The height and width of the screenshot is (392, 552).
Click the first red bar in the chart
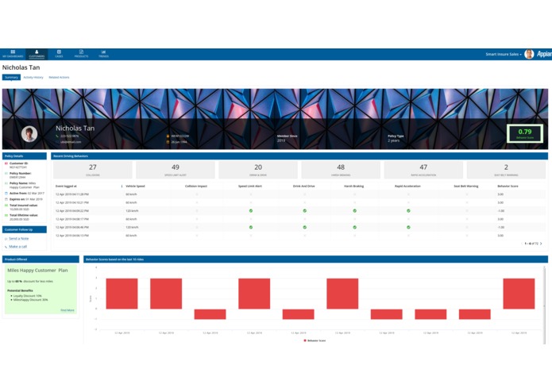(122, 294)
